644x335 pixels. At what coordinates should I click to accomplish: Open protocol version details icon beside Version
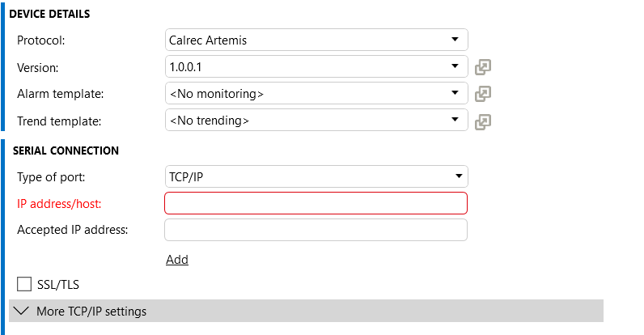[x=482, y=67]
